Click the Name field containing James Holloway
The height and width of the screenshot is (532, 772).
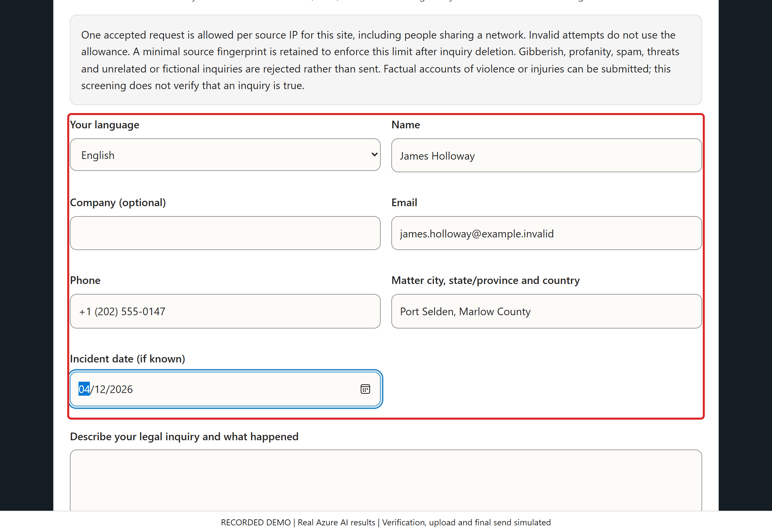pos(546,155)
